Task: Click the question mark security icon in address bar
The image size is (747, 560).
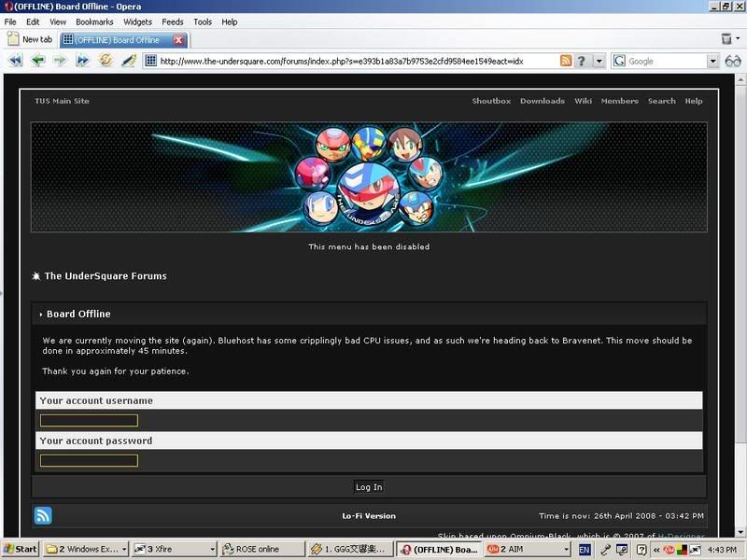Action: point(581,61)
